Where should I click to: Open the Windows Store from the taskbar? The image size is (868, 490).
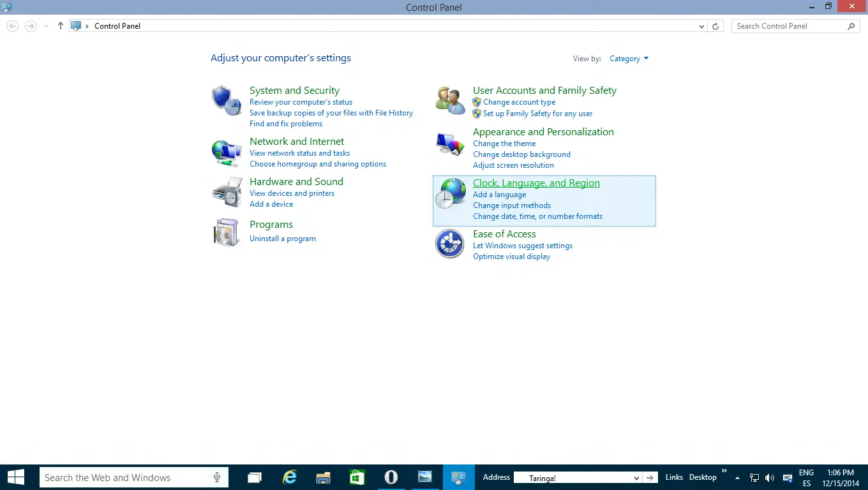[357, 477]
